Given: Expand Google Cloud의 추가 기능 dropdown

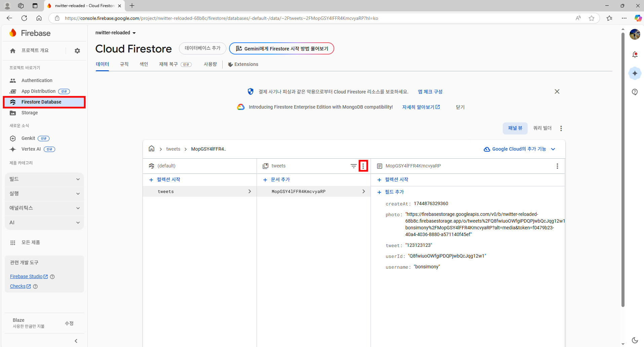Looking at the screenshot, I should coord(520,149).
